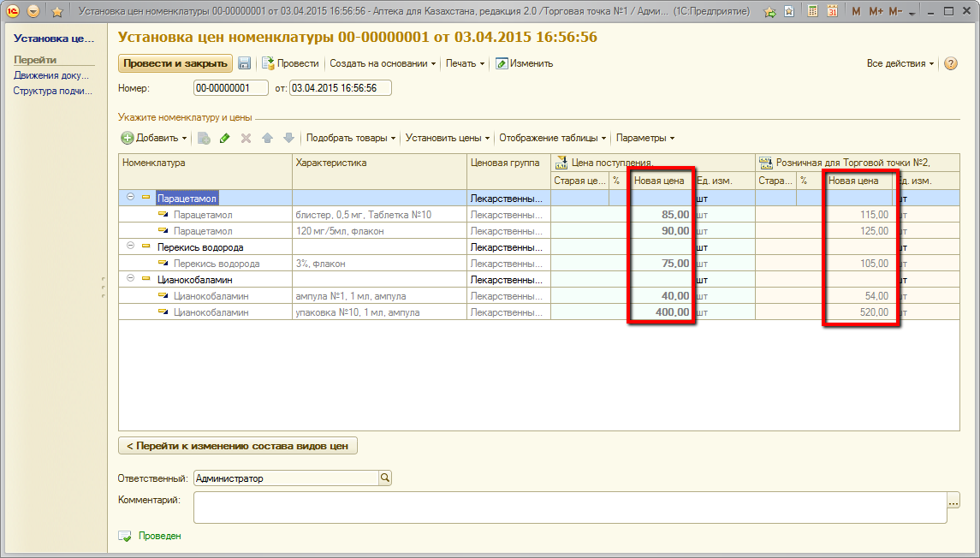Open the Установить цены dropdown

point(448,138)
